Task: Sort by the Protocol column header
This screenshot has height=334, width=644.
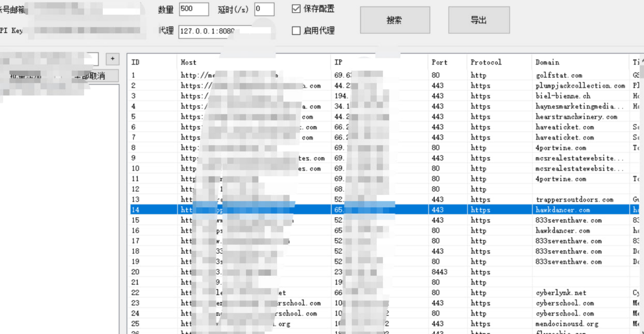Action: 486,62
